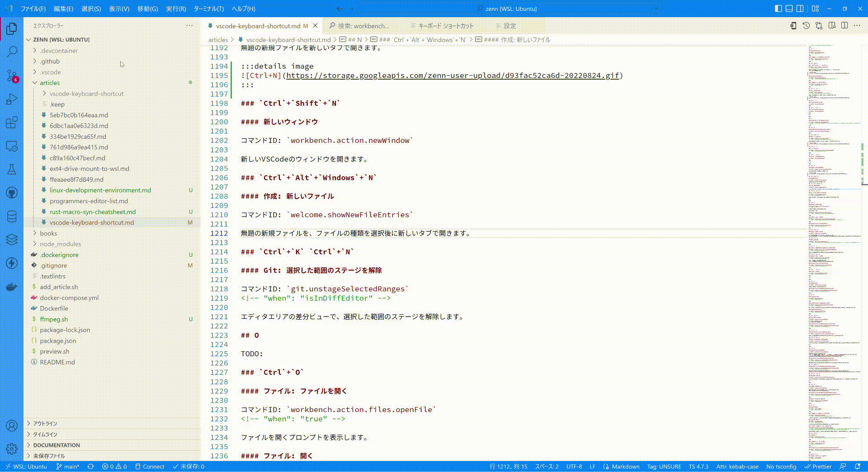The height and width of the screenshot is (472, 868).
Task: Open the database view icon
Action: coord(12,217)
